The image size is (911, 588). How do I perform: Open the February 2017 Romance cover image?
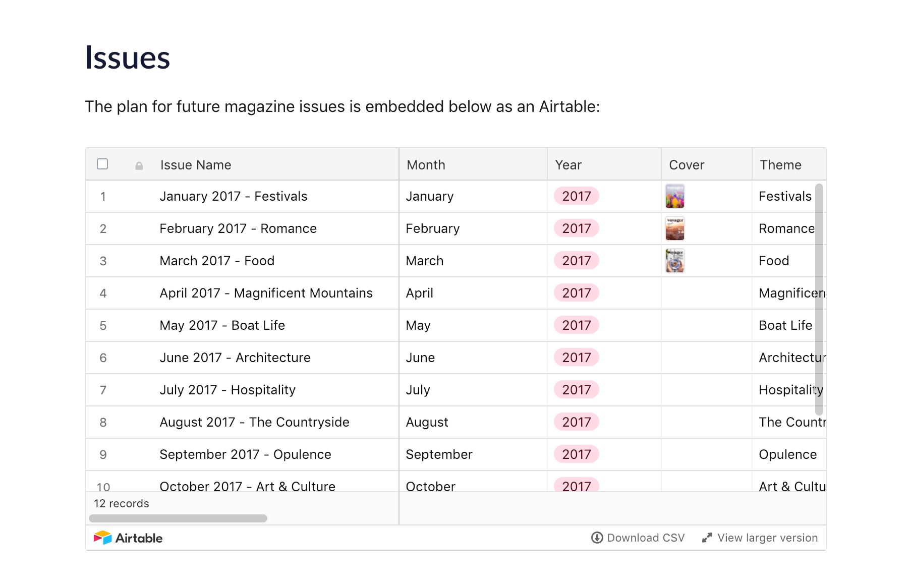pyautogui.click(x=674, y=228)
